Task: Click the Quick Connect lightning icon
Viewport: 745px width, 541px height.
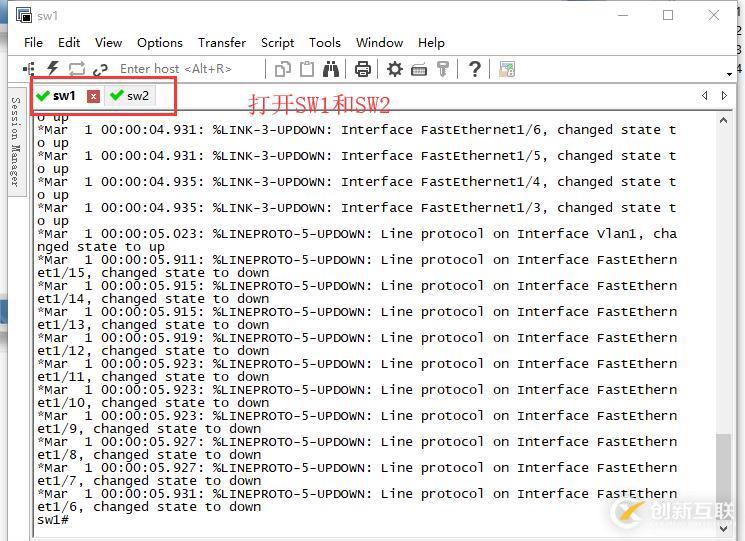Action: tap(52, 69)
